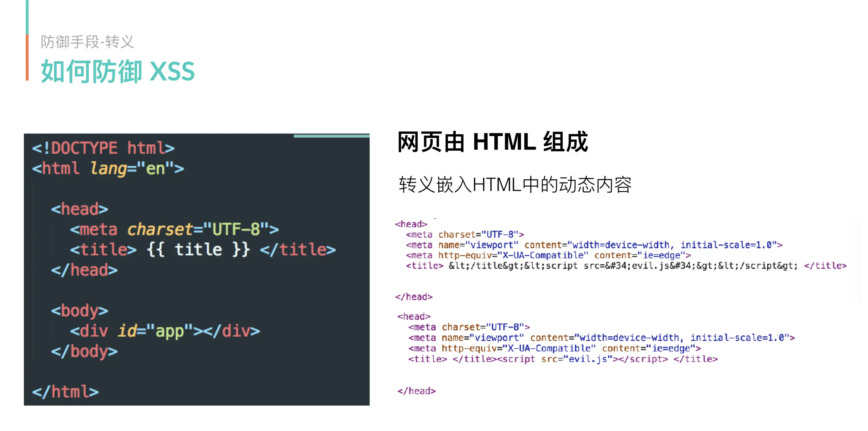Click the opening <body> tag in dark code
The width and height of the screenshot is (868, 431).
[x=80, y=311]
